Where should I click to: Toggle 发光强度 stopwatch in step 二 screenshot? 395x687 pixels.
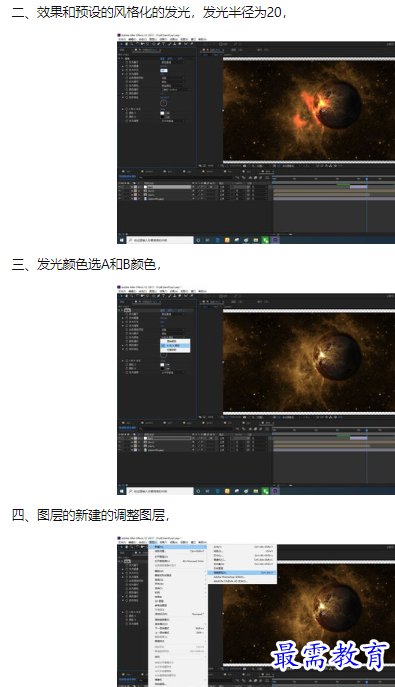[127, 74]
